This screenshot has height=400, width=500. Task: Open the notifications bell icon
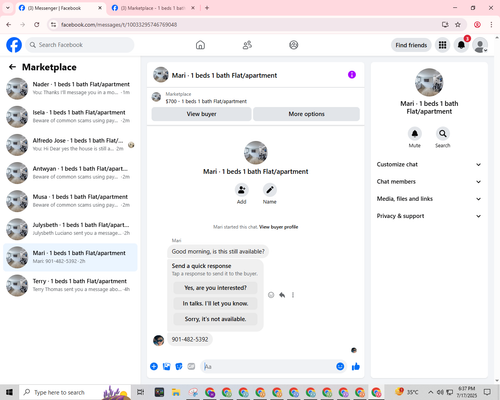point(461,45)
